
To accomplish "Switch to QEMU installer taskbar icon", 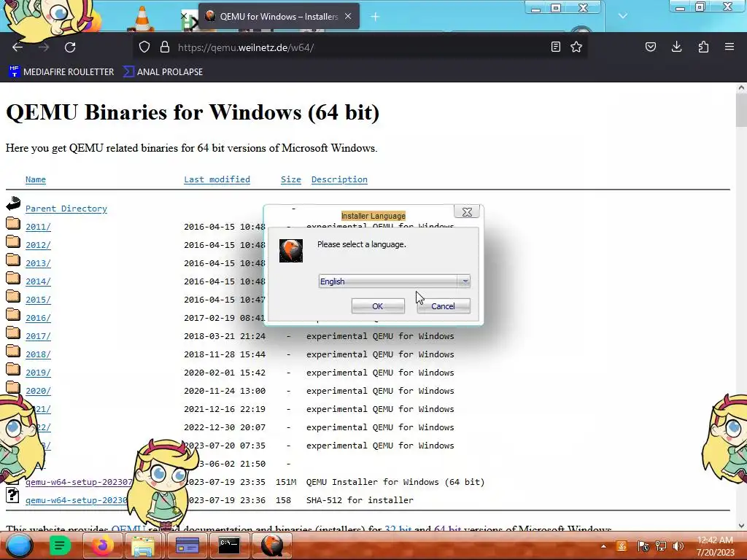I will 271,545.
